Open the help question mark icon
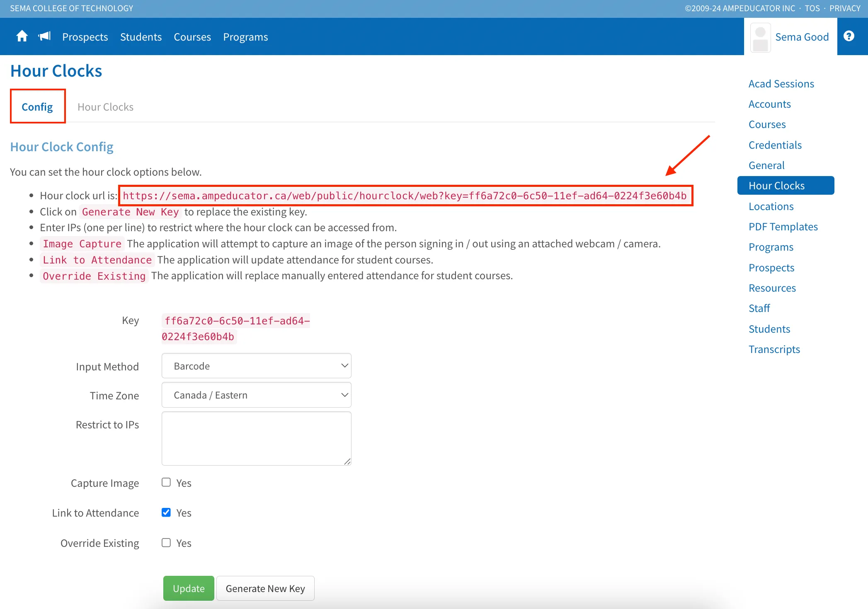The height and width of the screenshot is (609, 868). [x=849, y=36]
